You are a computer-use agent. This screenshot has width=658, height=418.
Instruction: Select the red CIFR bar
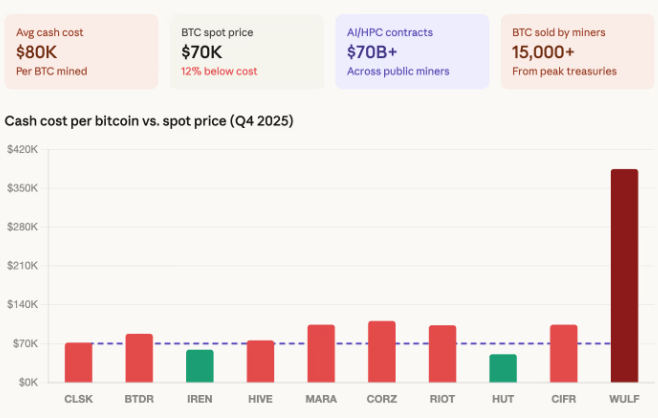pos(563,353)
